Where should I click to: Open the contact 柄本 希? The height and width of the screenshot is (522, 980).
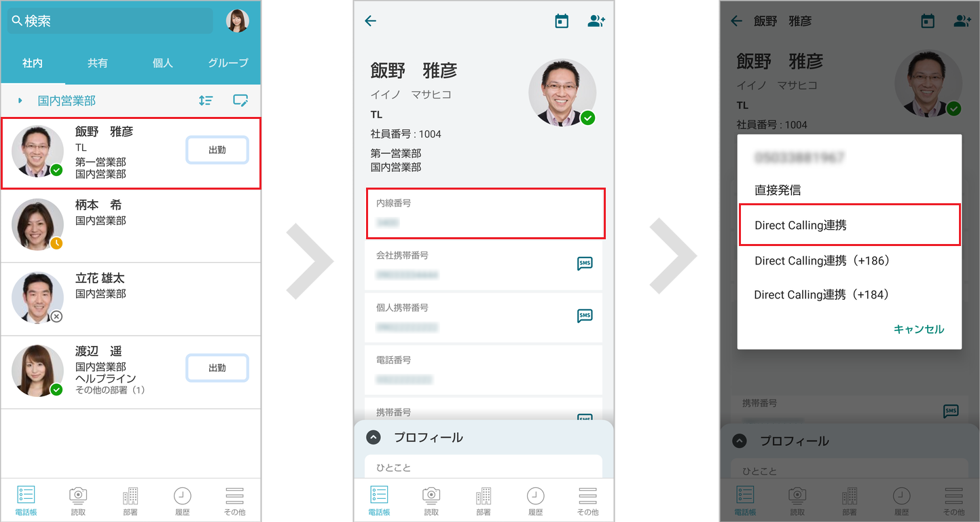point(131,226)
